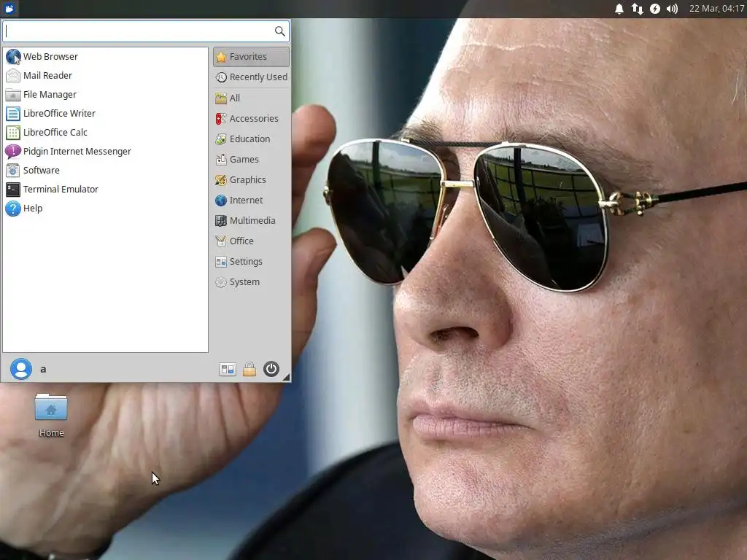Launch Terminal Emulator by its label

coord(61,190)
